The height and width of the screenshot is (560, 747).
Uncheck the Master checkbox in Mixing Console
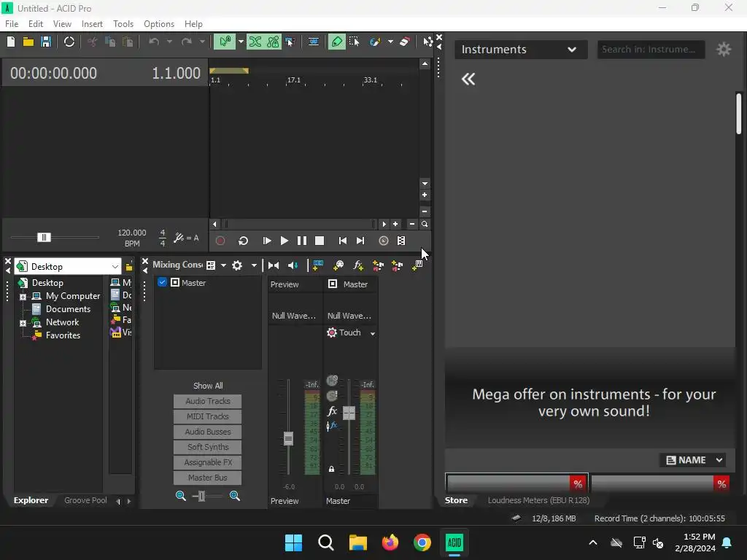coord(162,282)
